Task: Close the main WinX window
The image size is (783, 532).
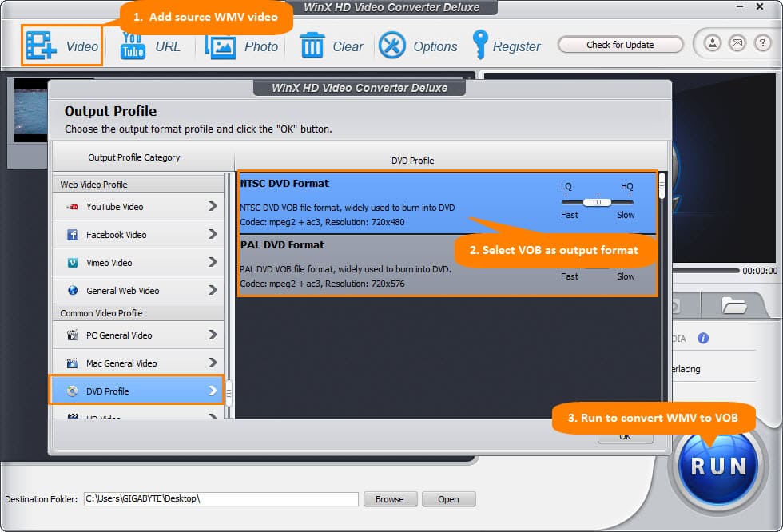Action: pos(760,6)
